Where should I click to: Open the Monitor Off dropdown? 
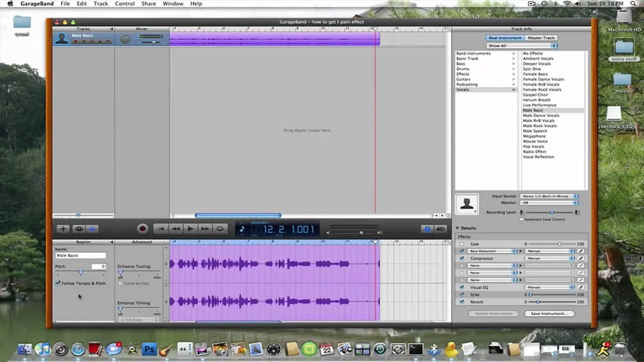point(548,203)
